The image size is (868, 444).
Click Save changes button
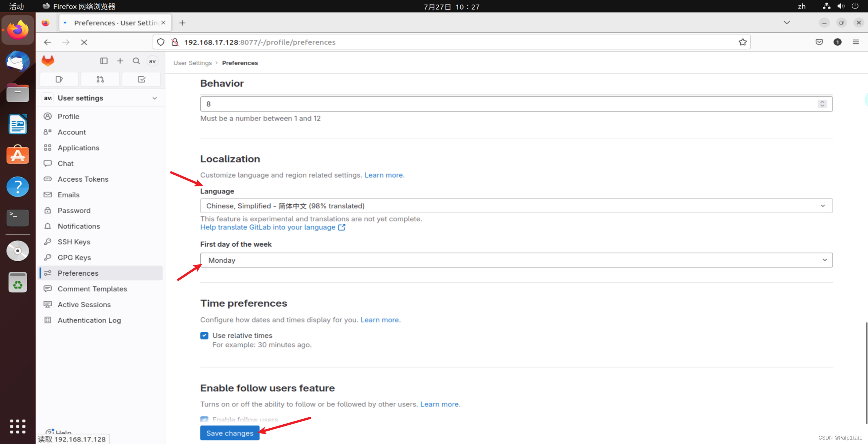229,433
